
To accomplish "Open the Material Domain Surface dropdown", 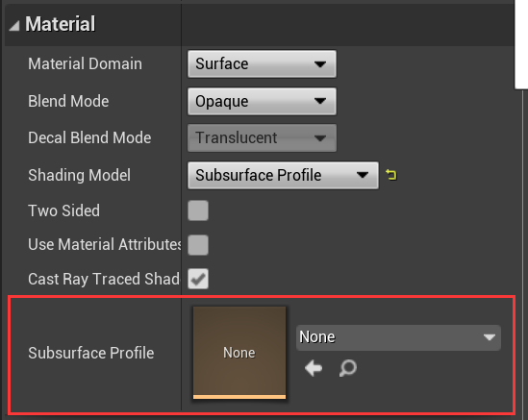I will (262, 64).
